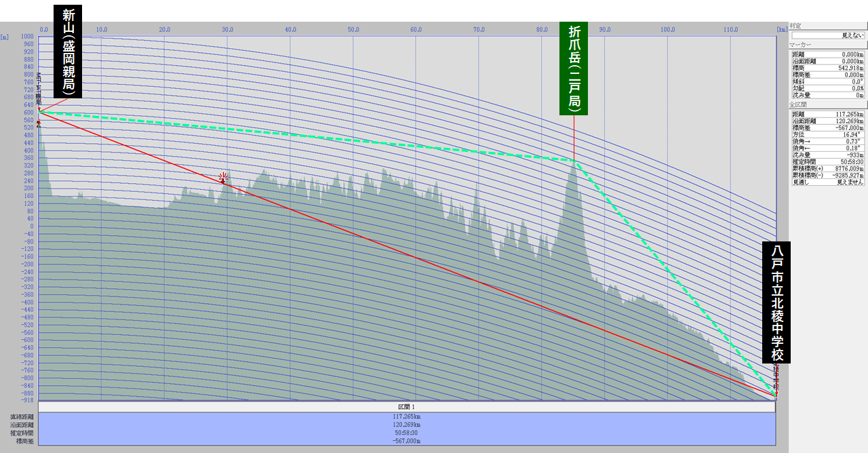Click the 折爪岳(二戸局) green label
This screenshot has width=868, height=453.
(574, 68)
